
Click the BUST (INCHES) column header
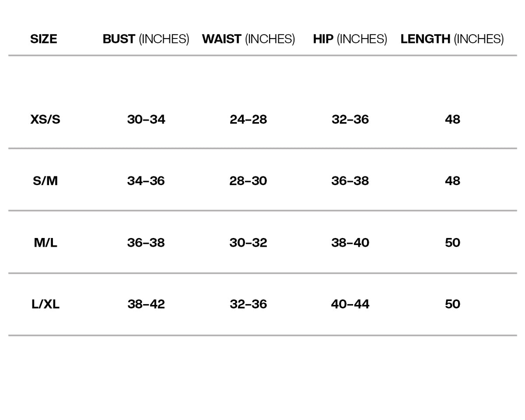click(146, 39)
